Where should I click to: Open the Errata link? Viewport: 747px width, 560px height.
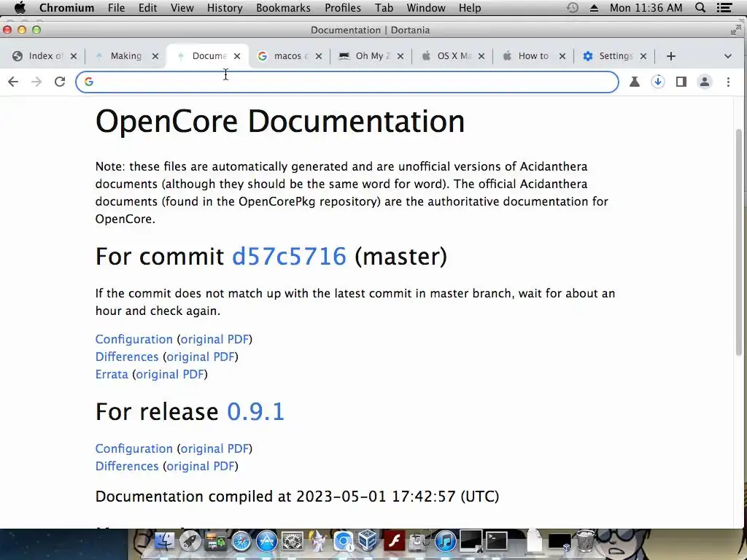pos(112,374)
